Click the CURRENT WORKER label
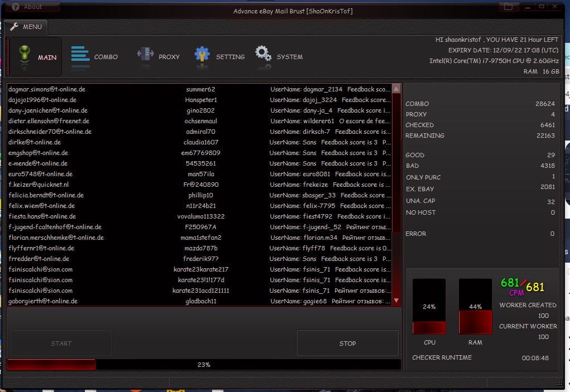The image size is (570, 392). pos(528,326)
